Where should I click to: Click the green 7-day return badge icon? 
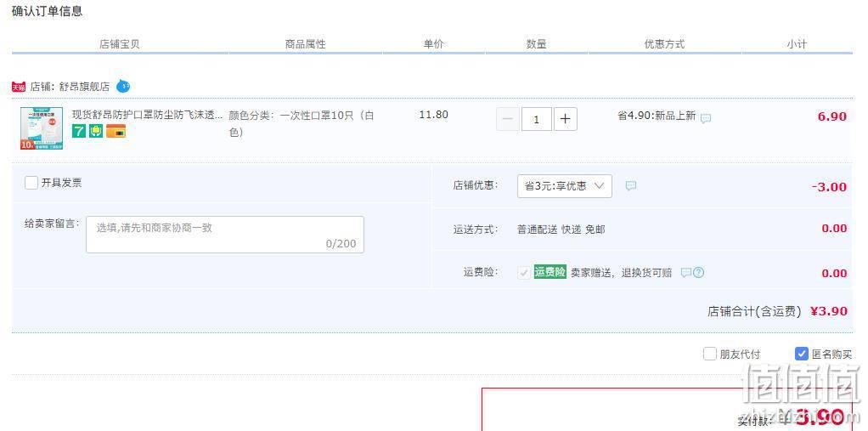79,131
